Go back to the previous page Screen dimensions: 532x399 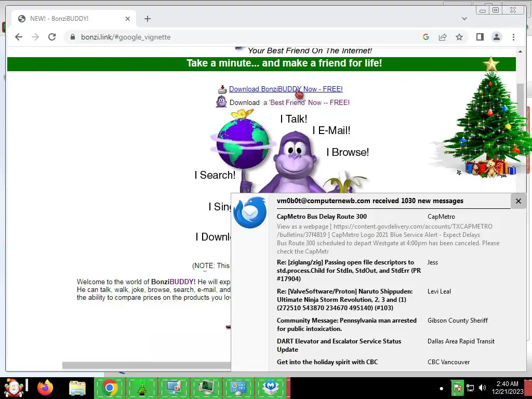19,37
